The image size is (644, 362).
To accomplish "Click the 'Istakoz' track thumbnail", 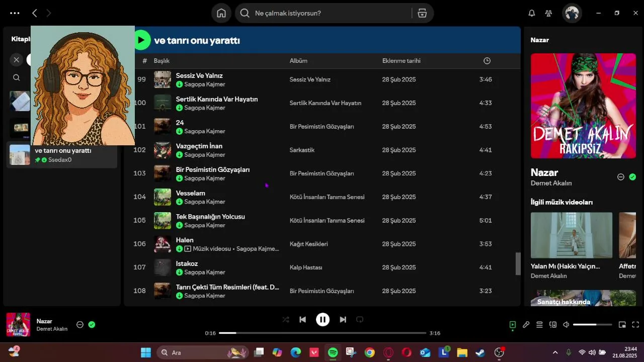I will [x=163, y=267].
